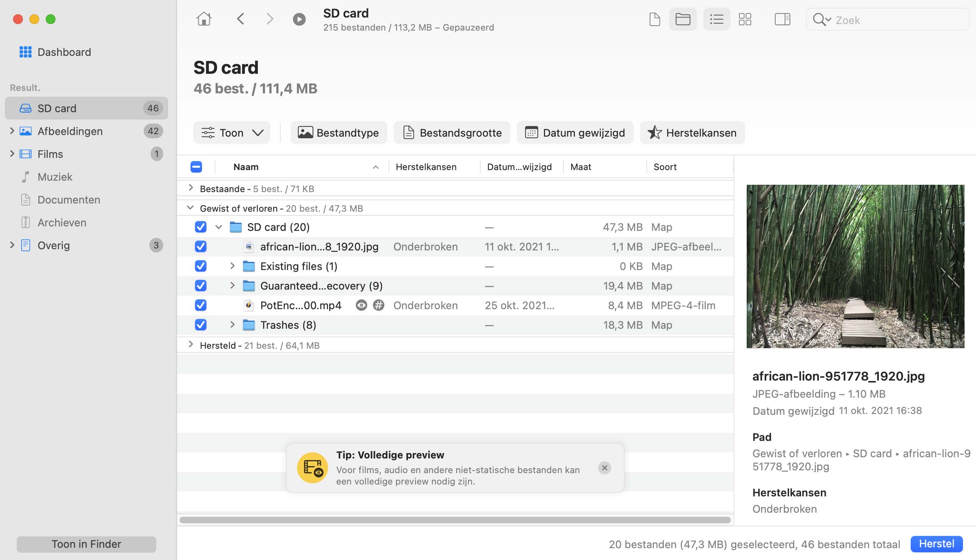Expand the Hersteld group
Image resolution: width=976 pixels, height=560 pixels.
[191, 344]
